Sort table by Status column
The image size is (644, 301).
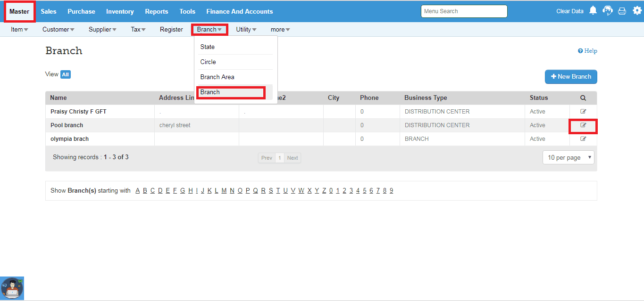point(539,98)
